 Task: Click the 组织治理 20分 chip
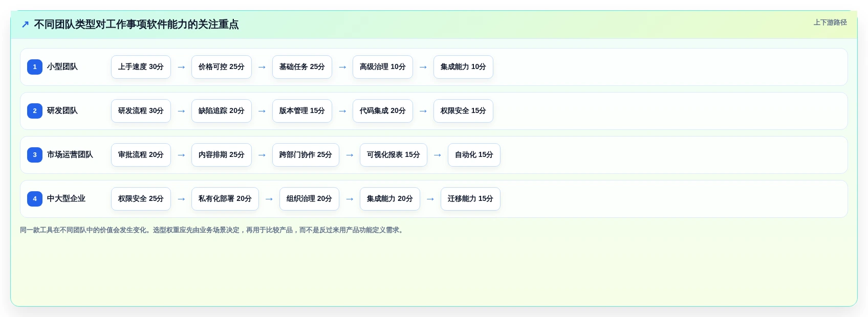coord(309,199)
